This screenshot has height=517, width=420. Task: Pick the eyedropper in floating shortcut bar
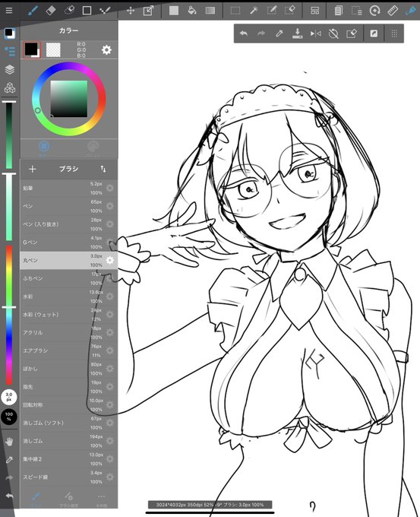279,33
